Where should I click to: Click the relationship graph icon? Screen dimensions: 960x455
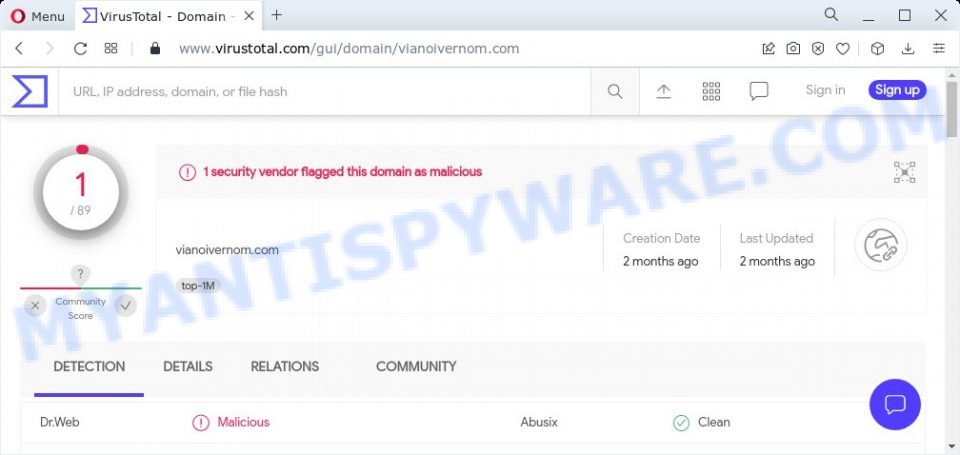pos(904,173)
